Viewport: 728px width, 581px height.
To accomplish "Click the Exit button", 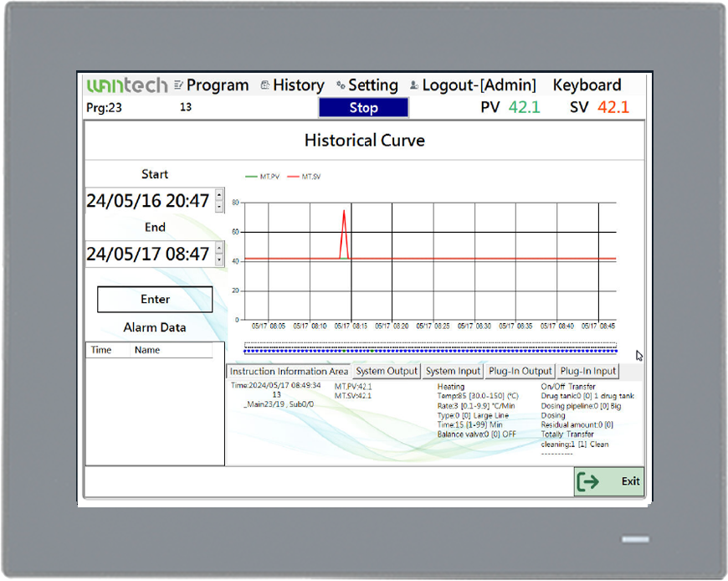I will pyautogui.click(x=608, y=481).
